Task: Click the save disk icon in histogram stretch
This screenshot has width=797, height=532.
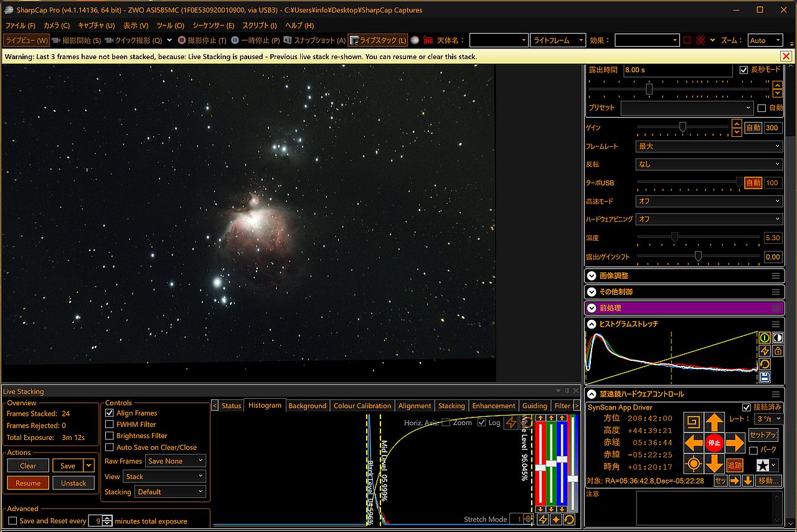Action: click(x=765, y=377)
